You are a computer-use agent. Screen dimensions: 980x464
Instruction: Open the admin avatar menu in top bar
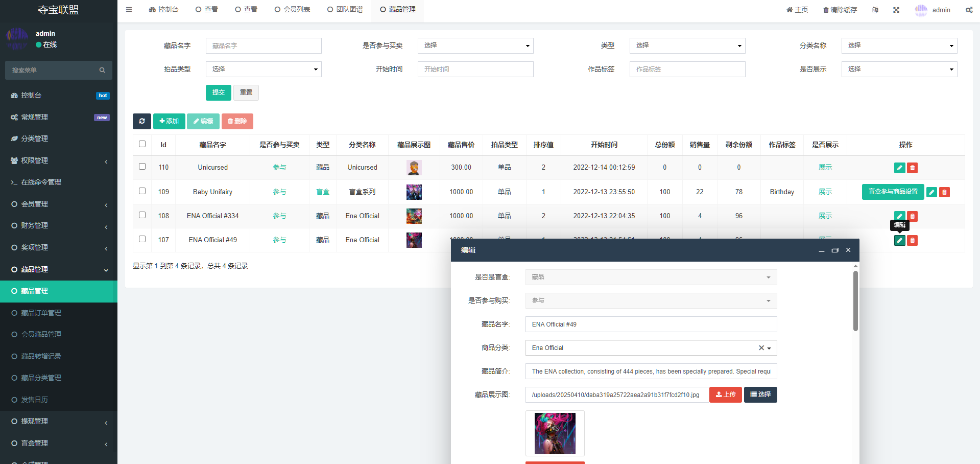coord(933,10)
